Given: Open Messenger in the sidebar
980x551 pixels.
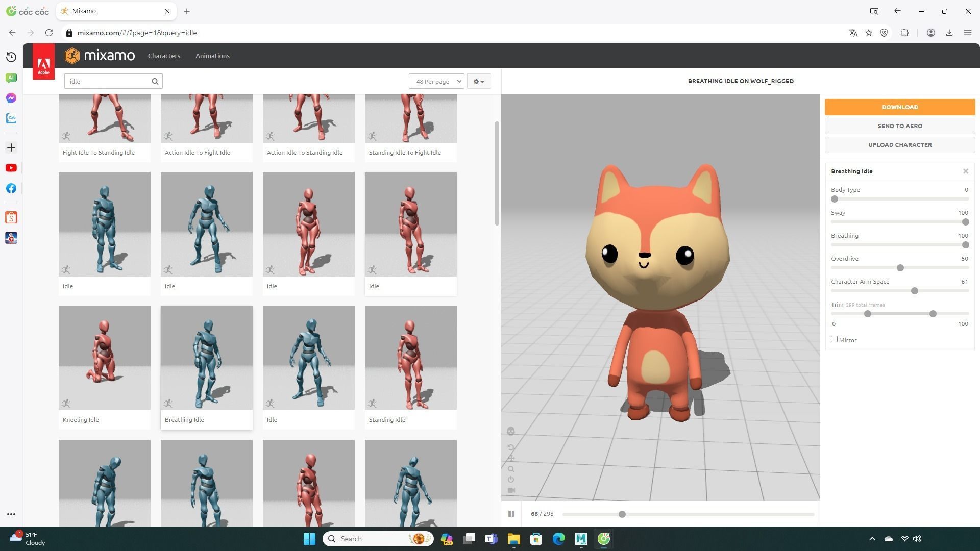Looking at the screenshot, I should [x=11, y=98].
